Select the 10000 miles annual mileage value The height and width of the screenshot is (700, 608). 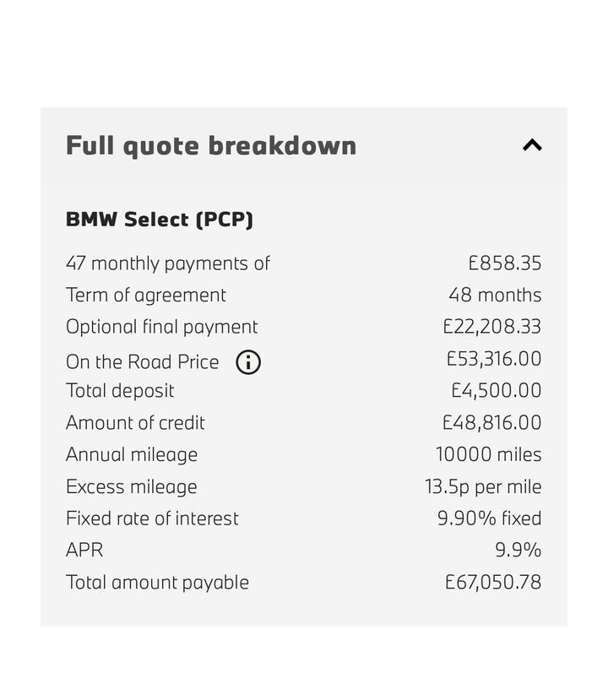(488, 454)
